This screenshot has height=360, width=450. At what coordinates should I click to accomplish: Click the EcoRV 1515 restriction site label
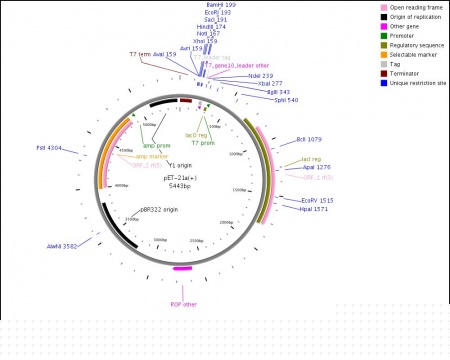pyautogui.click(x=317, y=201)
